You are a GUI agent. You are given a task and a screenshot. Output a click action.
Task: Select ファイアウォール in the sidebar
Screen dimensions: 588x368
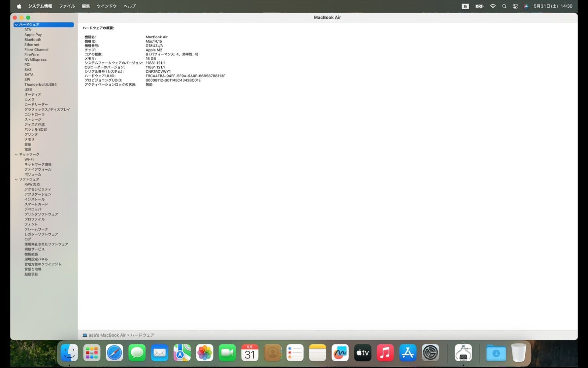point(38,169)
